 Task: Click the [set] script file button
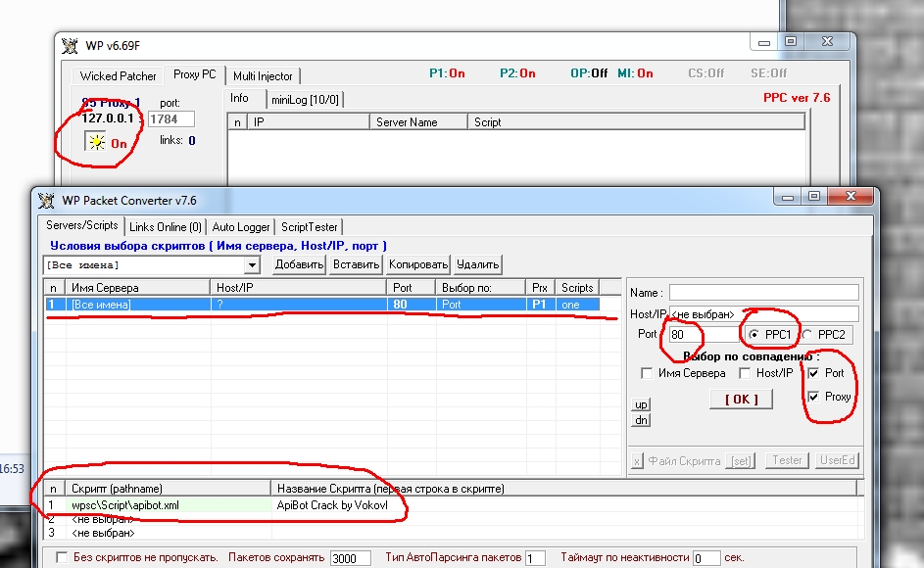pyautogui.click(x=742, y=460)
